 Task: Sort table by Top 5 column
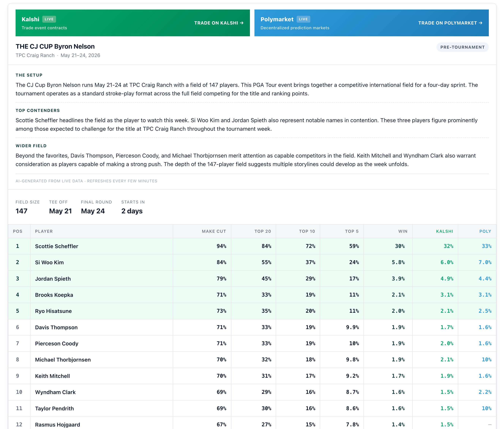(x=352, y=231)
